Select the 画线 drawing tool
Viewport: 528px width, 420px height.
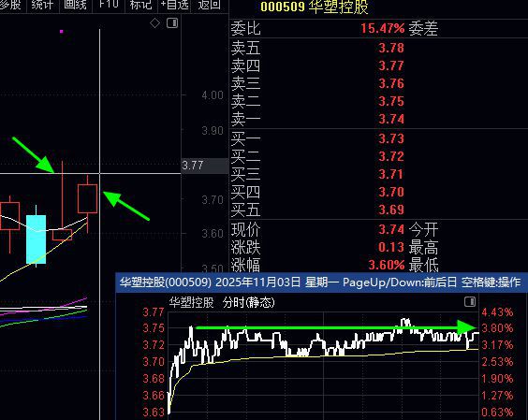click(x=75, y=5)
